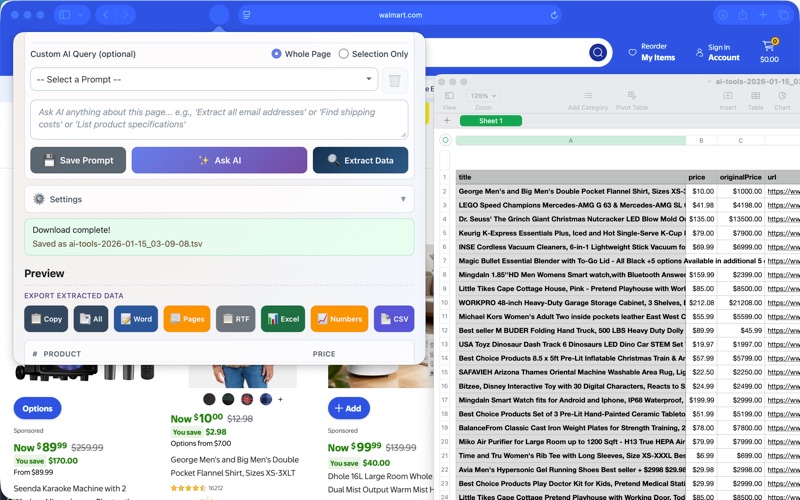This screenshot has height=500, width=800.
Task: Select the black color swatch on flannel shirt
Action: click(x=209, y=399)
